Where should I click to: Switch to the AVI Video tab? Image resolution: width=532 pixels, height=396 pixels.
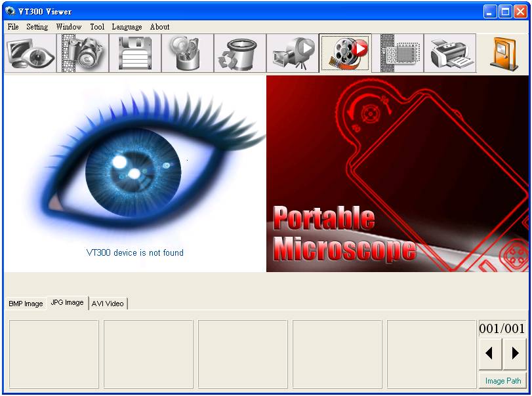(108, 304)
